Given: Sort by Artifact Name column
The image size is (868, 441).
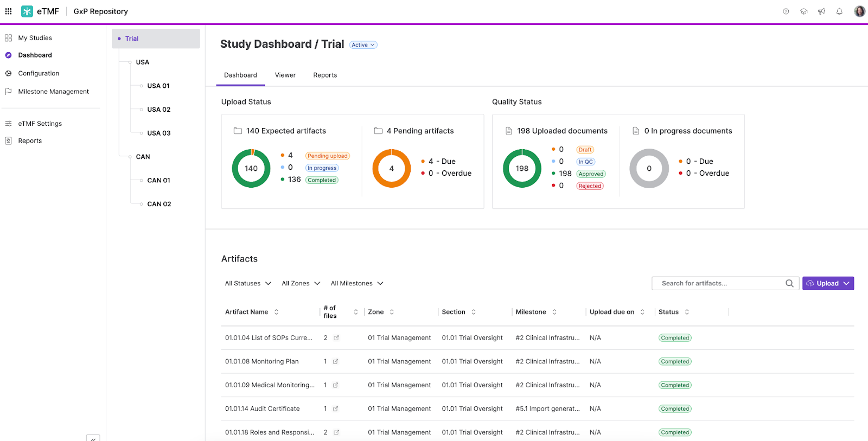Looking at the screenshot, I should click(x=276, y=312).
